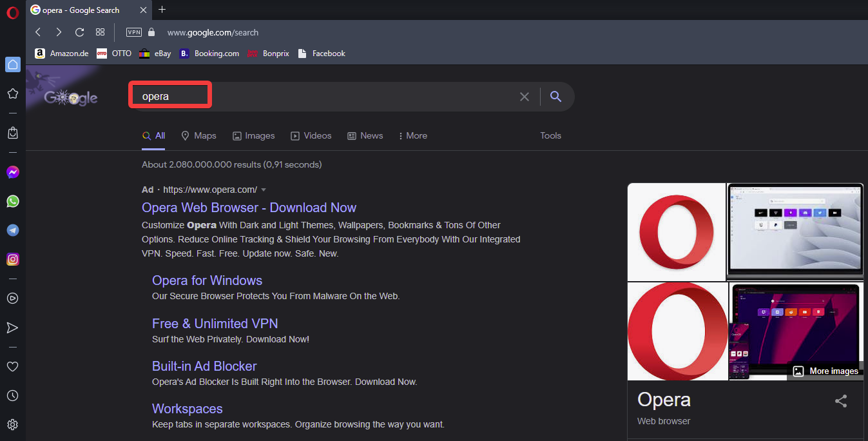The image size is (868, 441).
Task: Open the Facebook bookmark
Action: coord(322,54)
